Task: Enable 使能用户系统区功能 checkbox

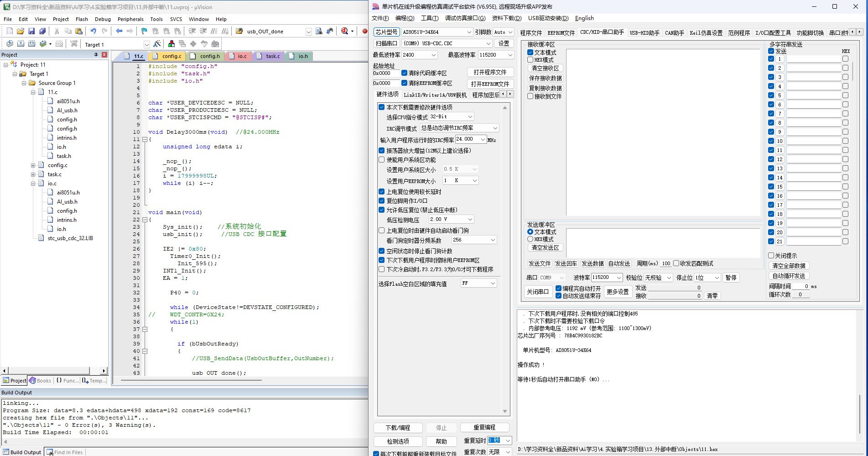Action: tap(382, 160)
